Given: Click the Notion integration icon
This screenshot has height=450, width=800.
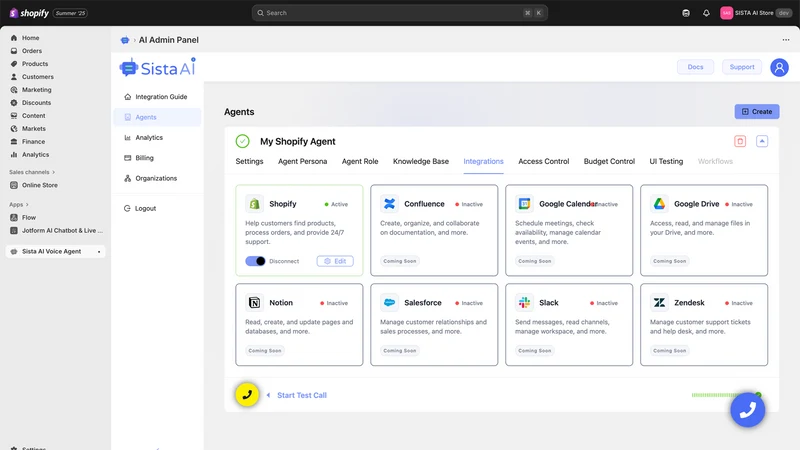Looking at the screenshot, I should (x=254, y=303).
